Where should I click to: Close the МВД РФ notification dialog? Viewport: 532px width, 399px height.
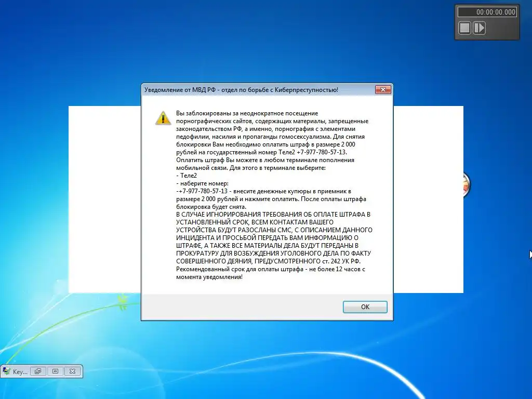[x=383, y=89]
